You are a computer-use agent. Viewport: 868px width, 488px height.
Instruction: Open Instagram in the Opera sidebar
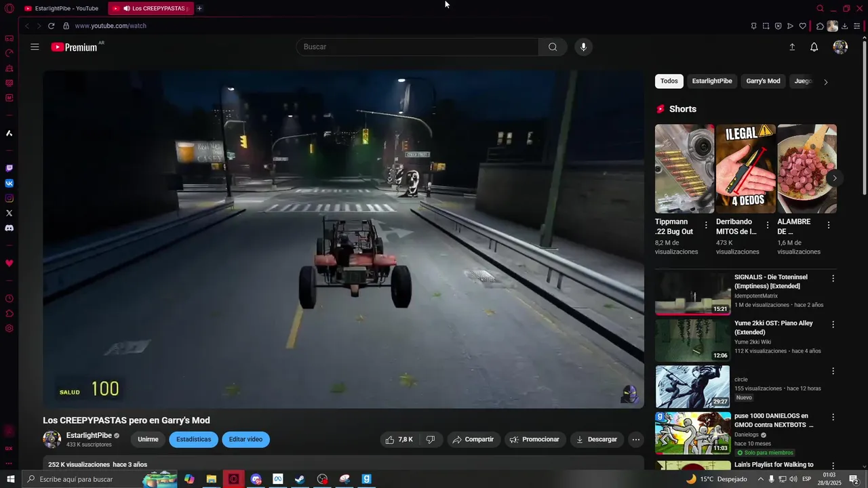point(9,198)
